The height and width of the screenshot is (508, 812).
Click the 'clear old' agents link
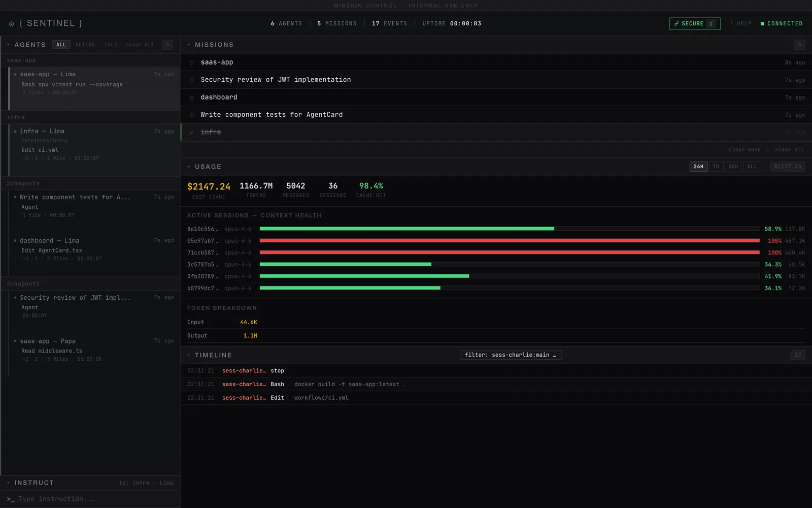[140, 45]
